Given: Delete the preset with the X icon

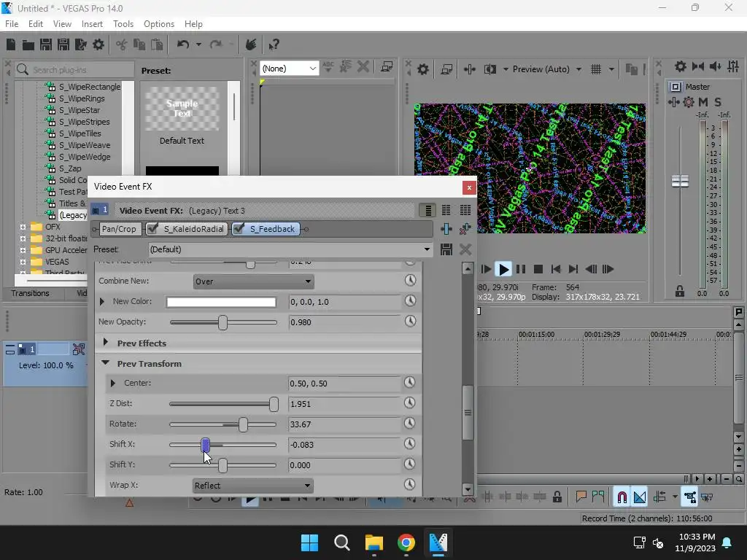Looking at the screenshot, I should pos(465,249).
